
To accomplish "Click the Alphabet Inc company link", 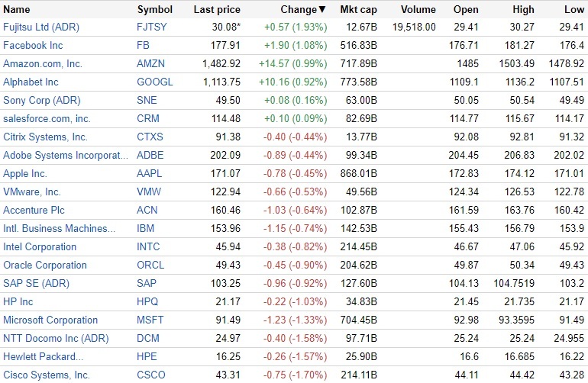I will click(31, 82).
